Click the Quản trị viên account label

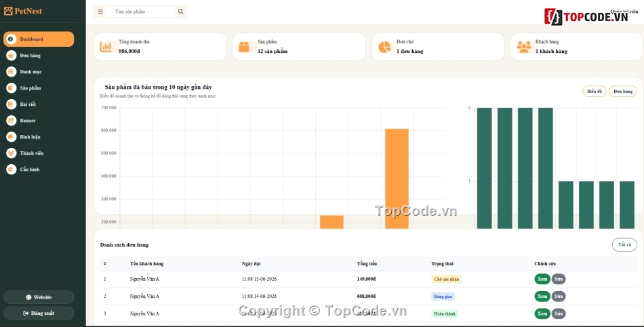point(624,12)
